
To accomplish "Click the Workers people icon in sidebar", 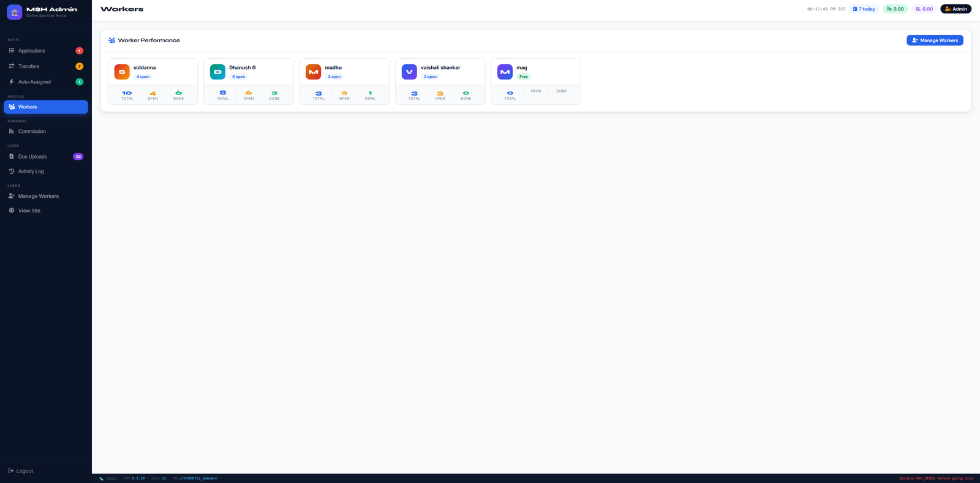I will (x=12, y=107).
